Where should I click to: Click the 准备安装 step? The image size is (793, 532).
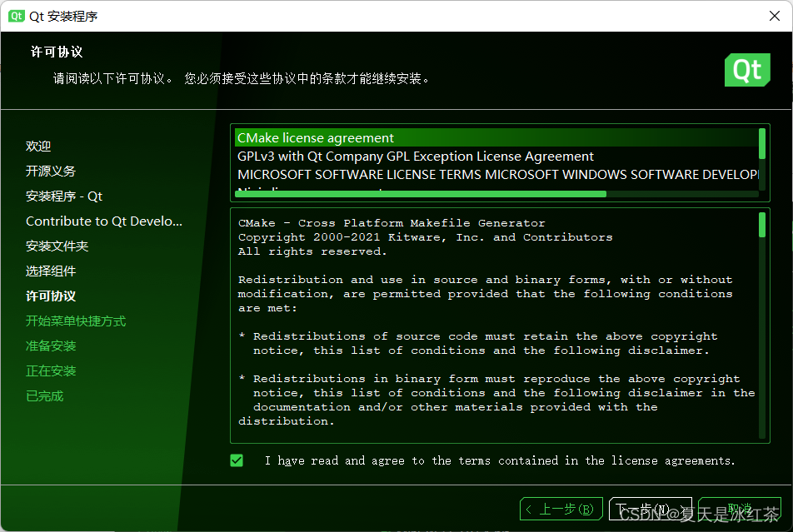pyautogui.click(x=51, y=346)
